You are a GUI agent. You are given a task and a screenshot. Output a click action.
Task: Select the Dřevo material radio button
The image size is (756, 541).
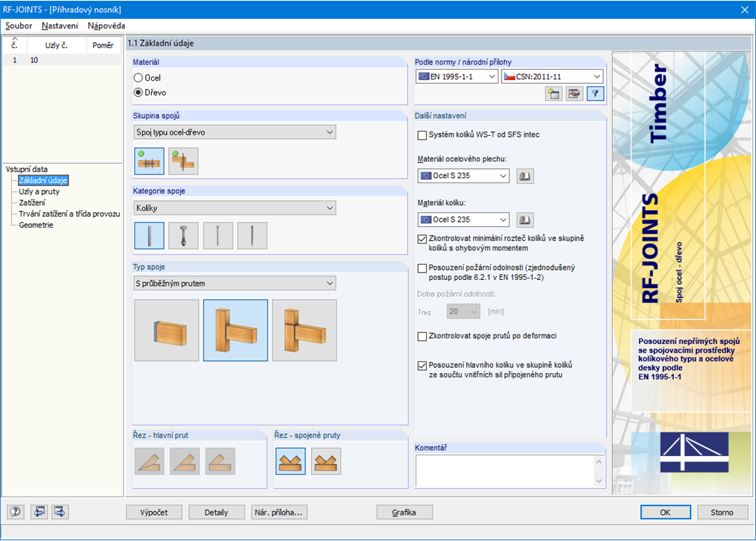[138, 92]
